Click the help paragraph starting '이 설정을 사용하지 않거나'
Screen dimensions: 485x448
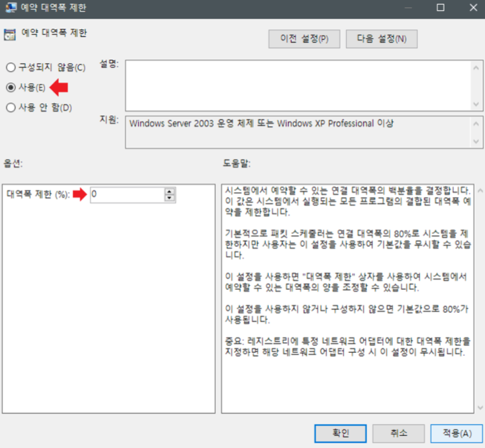click(x=347, y=314)
